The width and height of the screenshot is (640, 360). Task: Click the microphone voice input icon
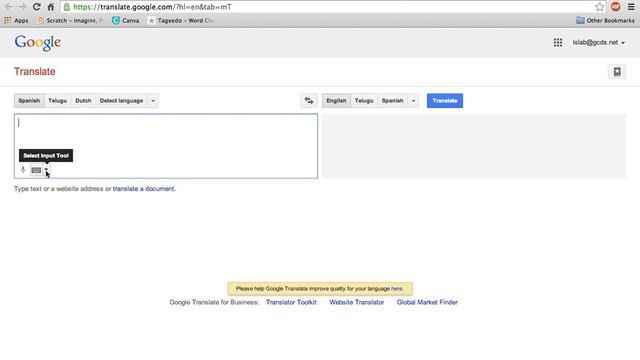pyautogui.click(x=23, y=170)
